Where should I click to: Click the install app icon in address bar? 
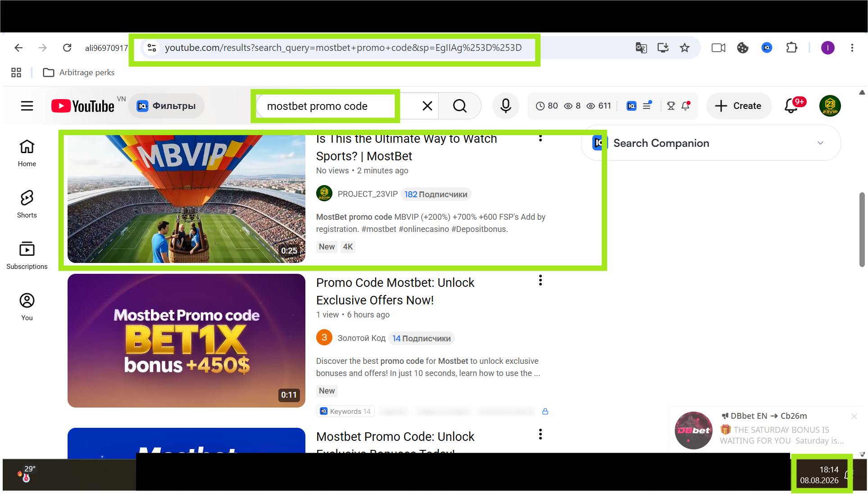(663, 48)
